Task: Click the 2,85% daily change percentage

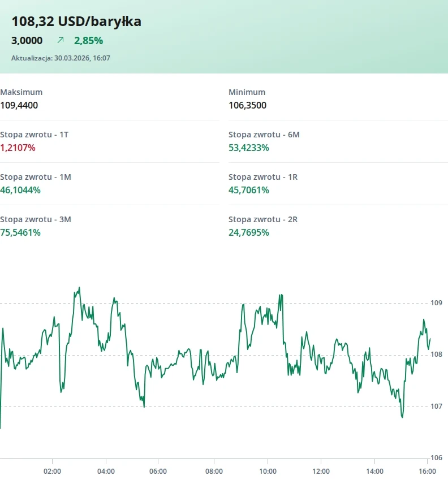Action: [88, 40]
